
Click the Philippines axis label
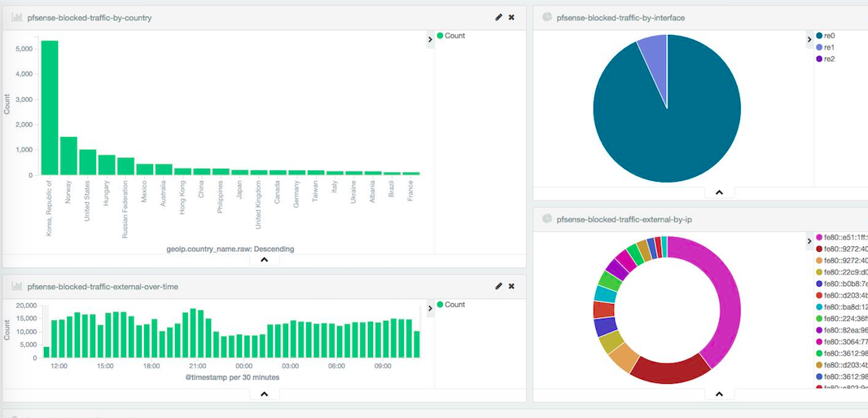221,196
